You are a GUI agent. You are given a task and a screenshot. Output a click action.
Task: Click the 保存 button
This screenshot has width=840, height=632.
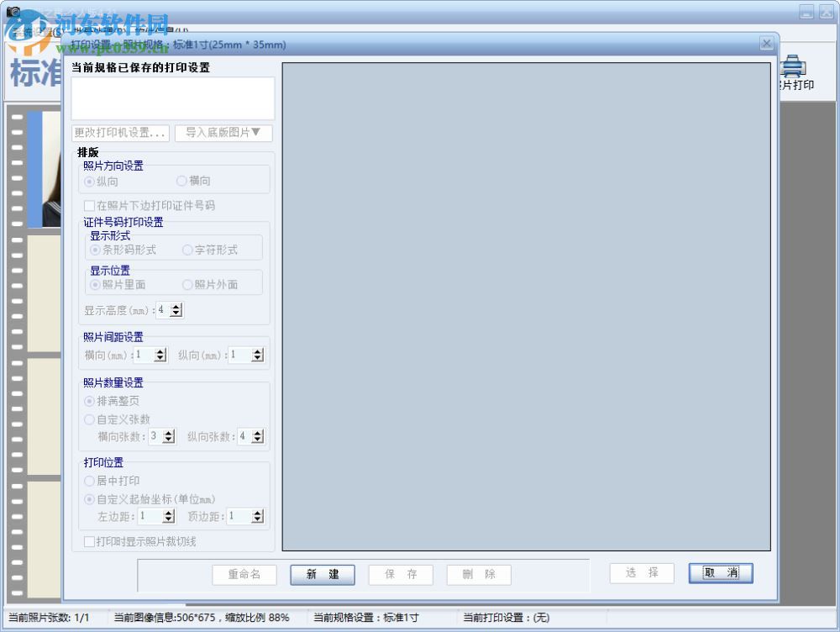(x=401, y=575)
